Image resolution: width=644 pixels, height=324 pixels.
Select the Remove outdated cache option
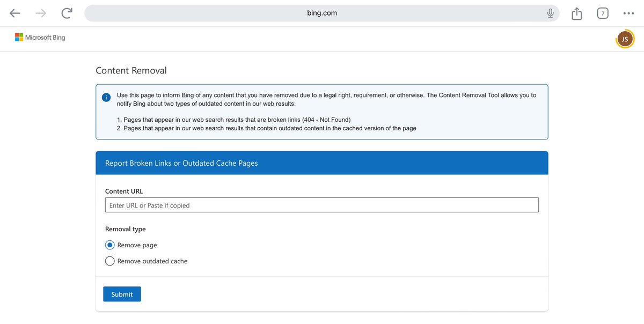tap(109, 261)
